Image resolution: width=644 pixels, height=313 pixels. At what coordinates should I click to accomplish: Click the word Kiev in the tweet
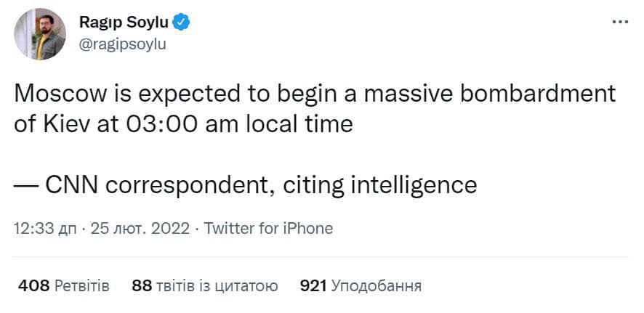[72, 123]
